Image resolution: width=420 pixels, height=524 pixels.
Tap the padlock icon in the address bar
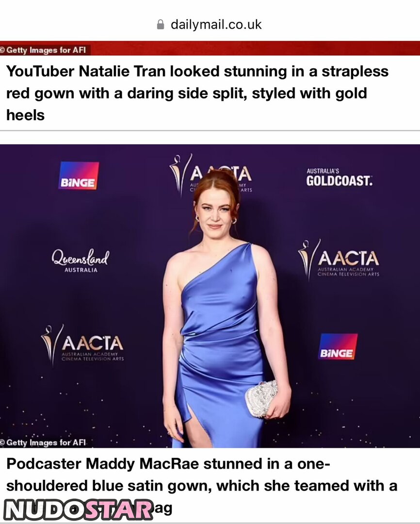coord(161,25)
